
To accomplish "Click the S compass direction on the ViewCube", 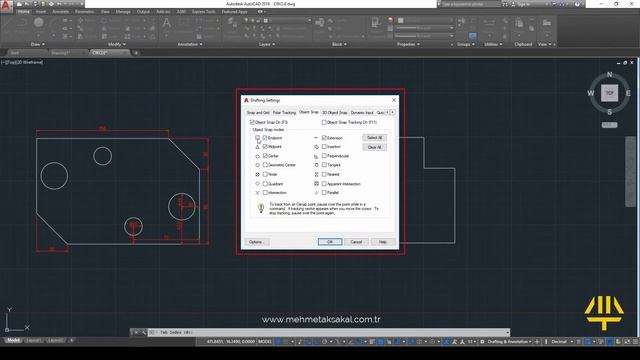I will coord(609,112).
